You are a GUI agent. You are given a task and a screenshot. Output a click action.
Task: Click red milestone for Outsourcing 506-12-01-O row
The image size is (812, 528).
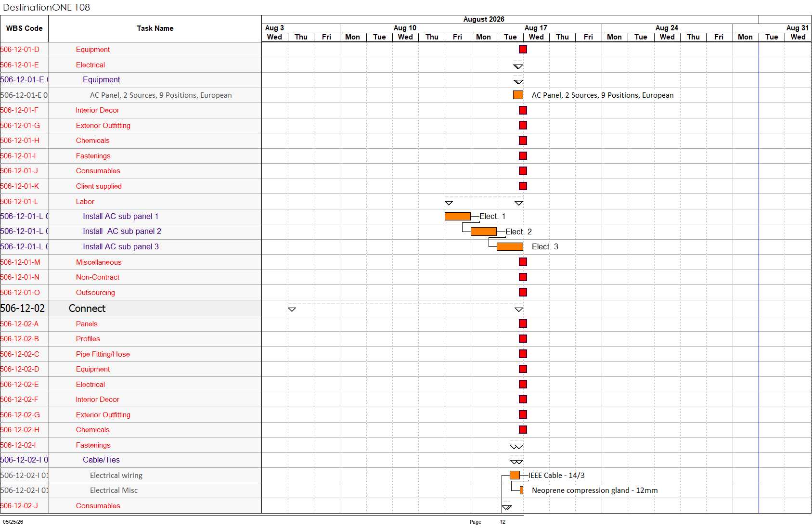point(523,292)
